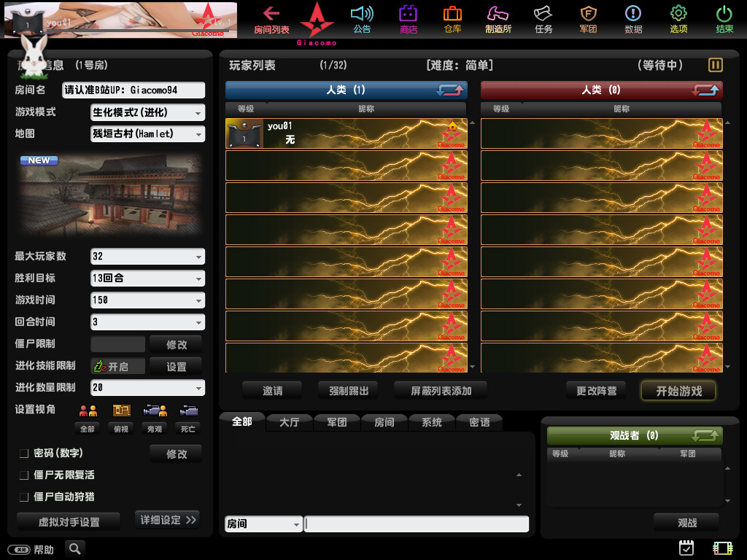Open the 商店 shop icon
Image resolution: width=747 pixels, height=560 pixels.
coord(409,15)
